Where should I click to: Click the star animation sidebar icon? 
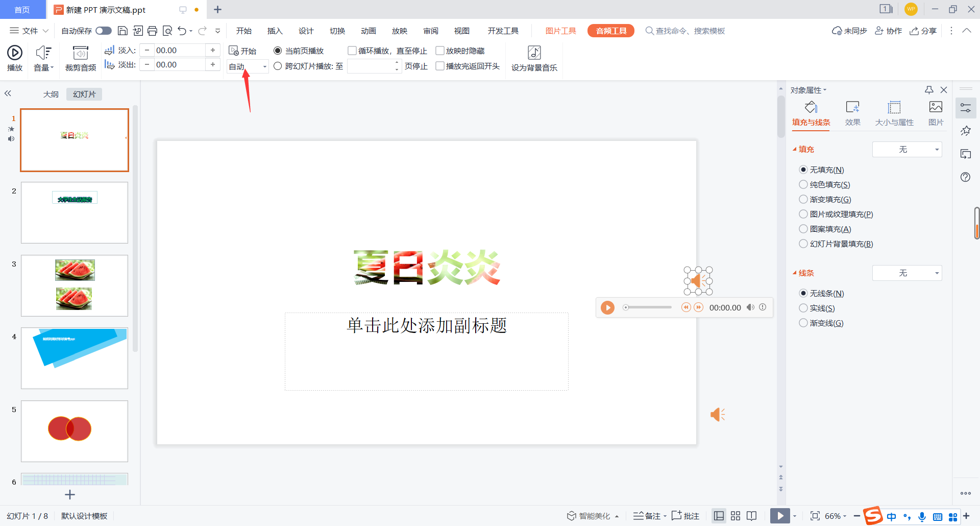[966, 131]
